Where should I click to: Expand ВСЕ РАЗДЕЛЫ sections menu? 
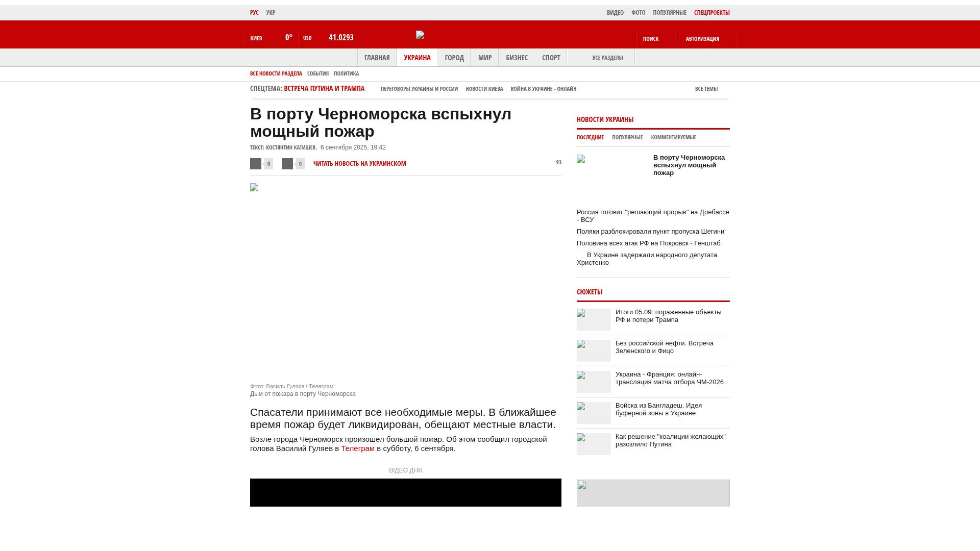click(x=607, y=58)
